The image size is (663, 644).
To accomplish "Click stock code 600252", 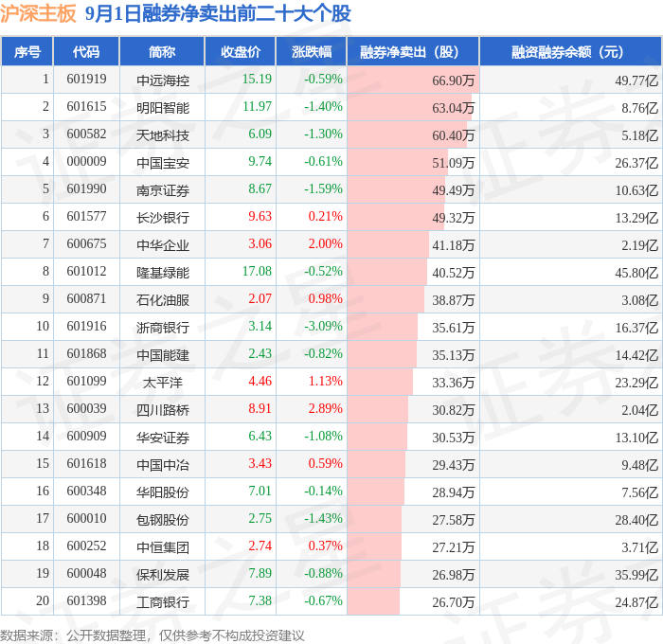I will pos(86,546).
